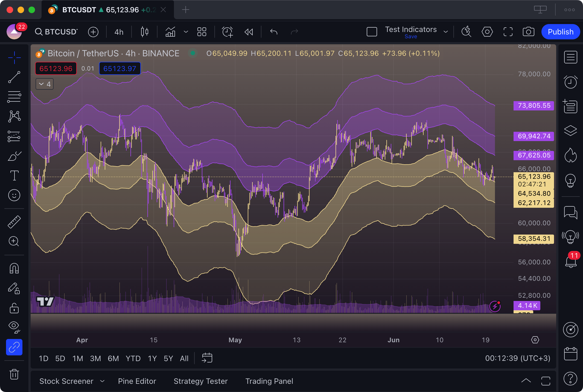This screenshot has width=583, height=392.
Task: Switch to the Pine Editor tab
Action: (x=137, y=381)
